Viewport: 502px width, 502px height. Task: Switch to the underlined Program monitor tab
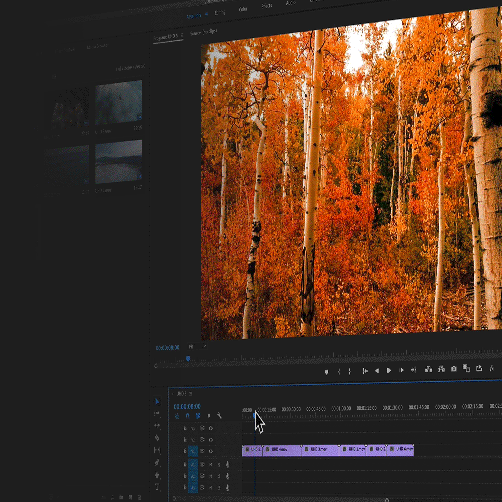[x=168, y=37]
